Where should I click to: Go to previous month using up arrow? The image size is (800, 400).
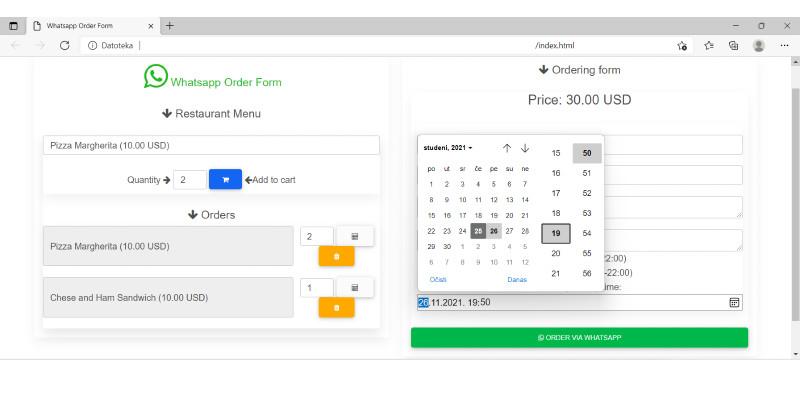pyautogui.click(x=507, y=148)
